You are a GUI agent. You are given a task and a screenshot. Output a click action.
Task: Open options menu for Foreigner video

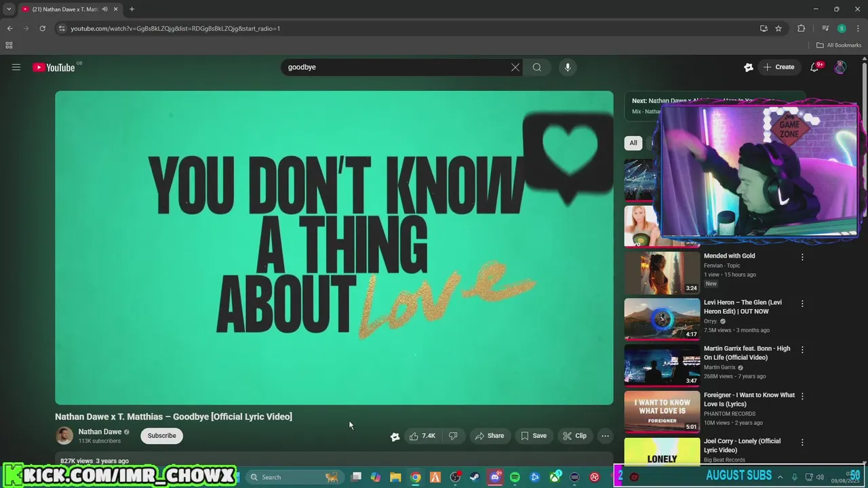click(802, 396)
